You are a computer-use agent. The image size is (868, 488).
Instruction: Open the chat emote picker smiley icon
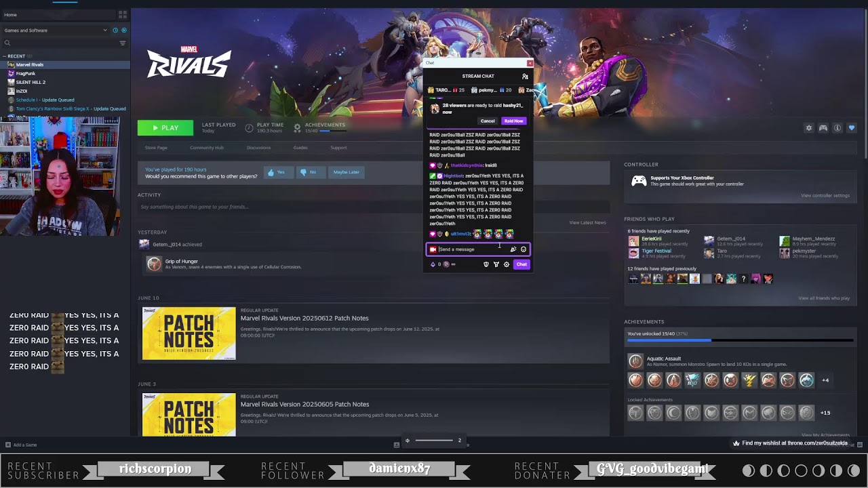(x=524, y=249)
